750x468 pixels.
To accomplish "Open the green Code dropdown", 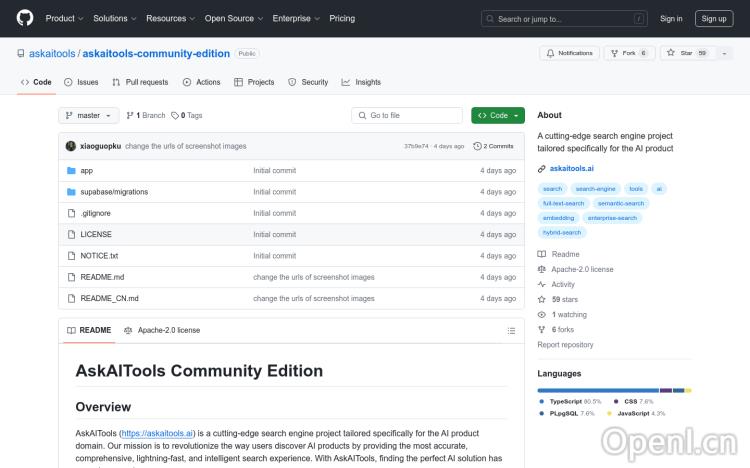I will [x=497, y=116].
